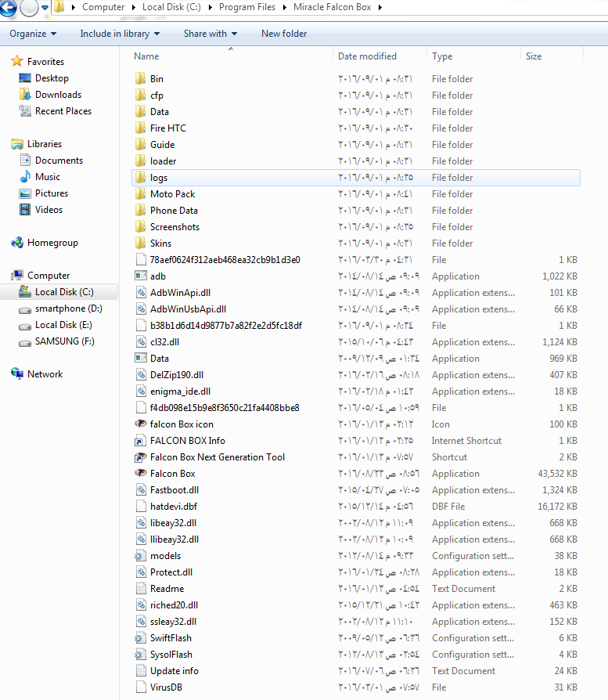Expand the arrow after Computer in address bar
This screenshot has height=700, width=608.
coord(134,7)
